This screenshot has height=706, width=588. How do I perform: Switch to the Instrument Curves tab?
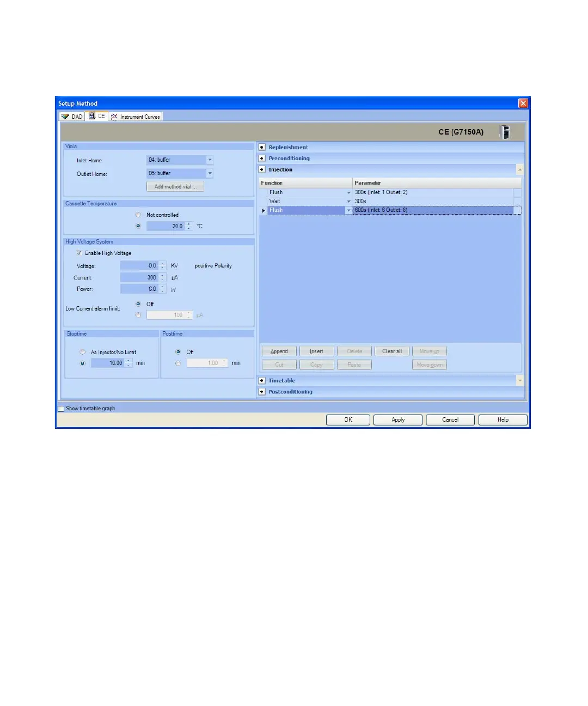point(136,117)
